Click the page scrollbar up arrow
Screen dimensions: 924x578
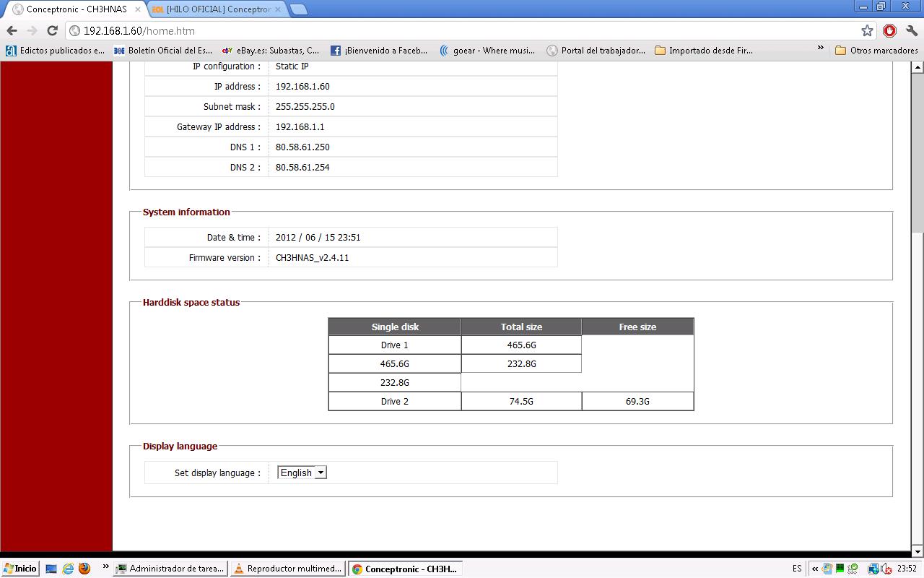918,67
